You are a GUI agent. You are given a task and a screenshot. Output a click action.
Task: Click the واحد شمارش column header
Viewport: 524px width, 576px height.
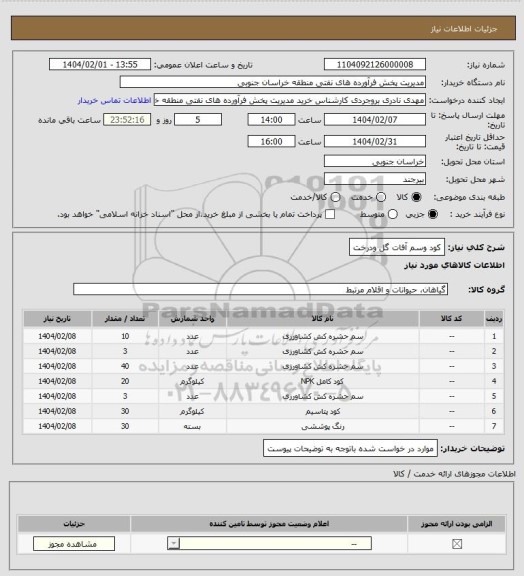[193, 319]
